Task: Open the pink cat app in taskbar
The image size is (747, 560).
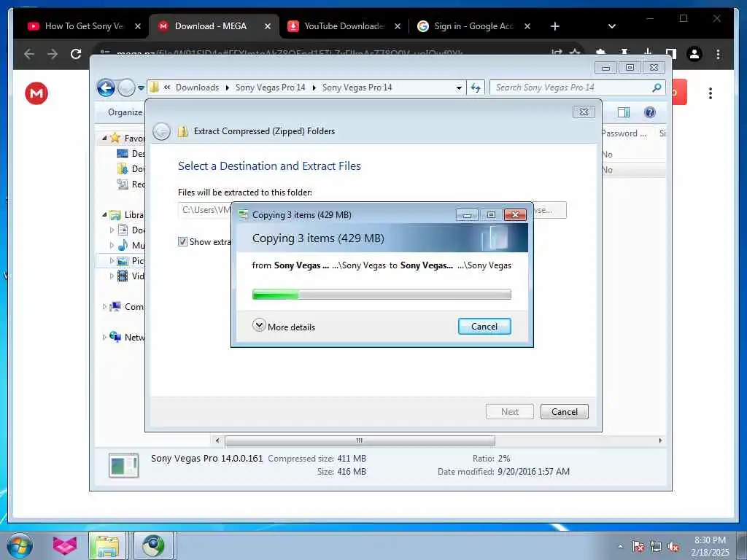Action: coord(64,545)
